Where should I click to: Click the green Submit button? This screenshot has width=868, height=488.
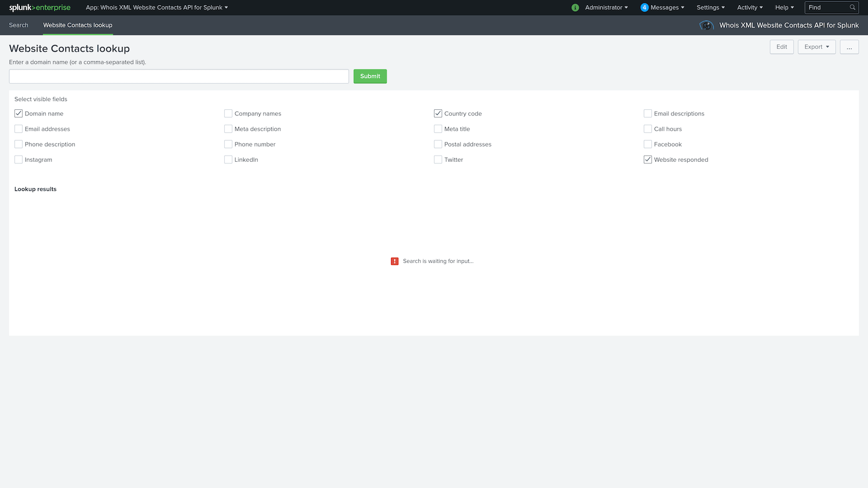370,77
